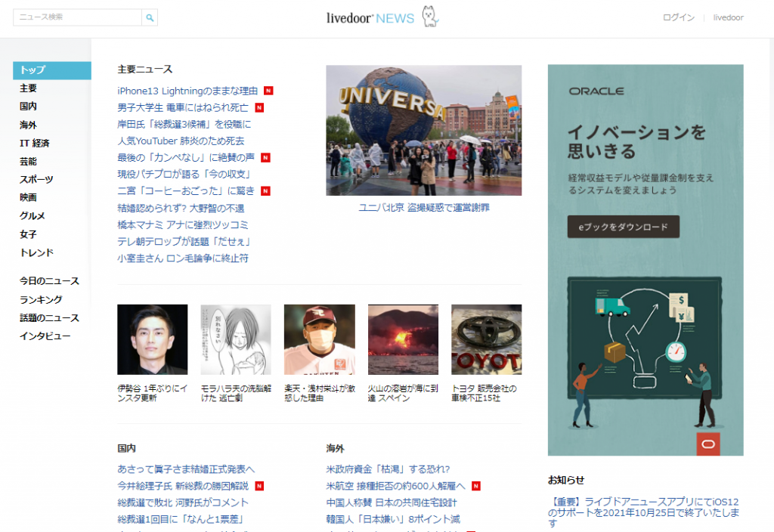774x532 pixels.
Task: Open 最後の「カンペなし」headline
Action: [x=186, y=157]
